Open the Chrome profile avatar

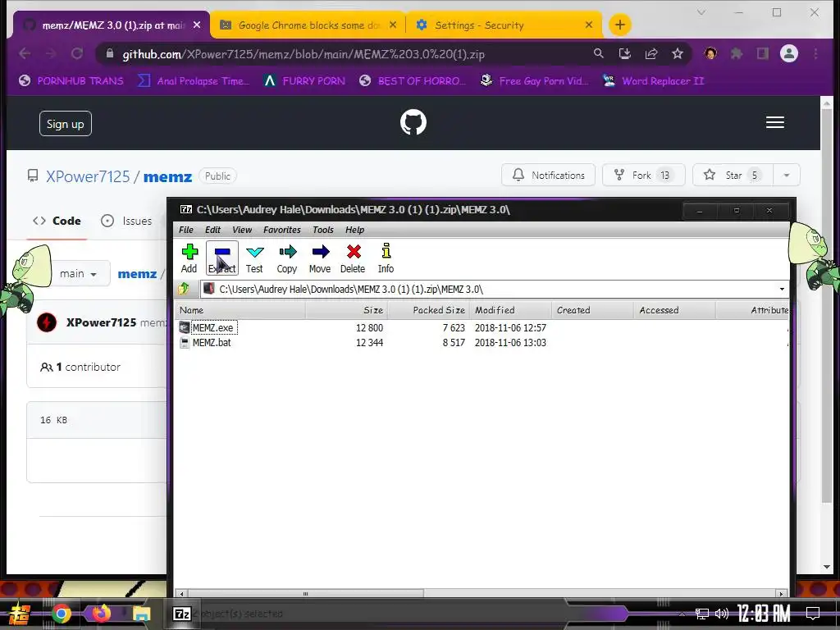coord(788,53)
